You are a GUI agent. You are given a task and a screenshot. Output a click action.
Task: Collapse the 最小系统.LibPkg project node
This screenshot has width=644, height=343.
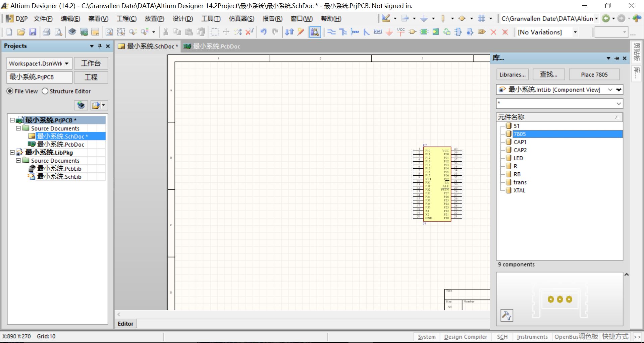12,152
